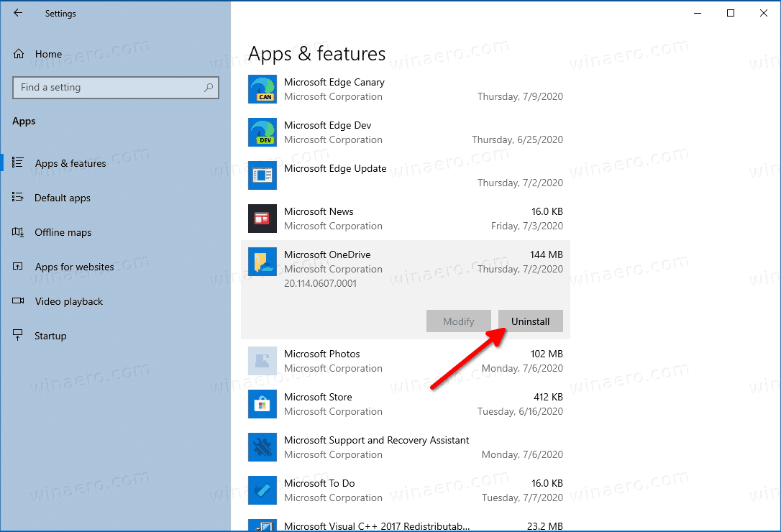Select the Microsoft OneDrive app icon
Image resolution: width=781 pixels, height=532 pixels.
pyautogui.click(x=262, y=262)
